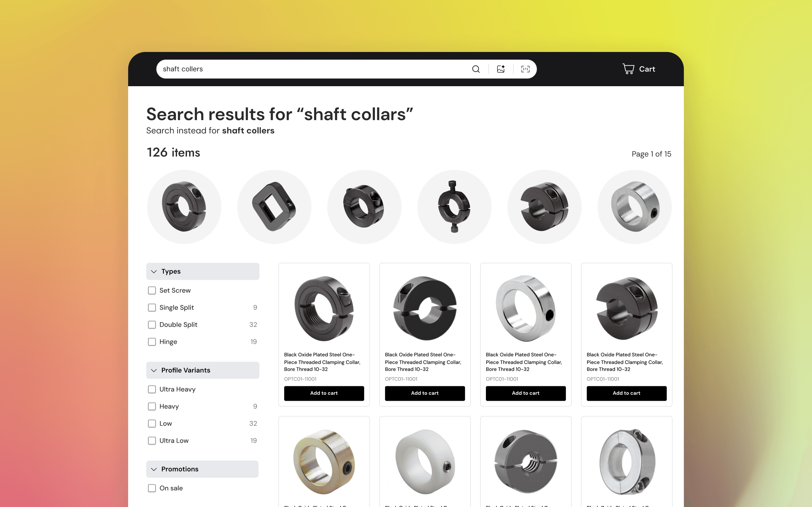Choose the collar with protruding screws category

pos(454,207)
